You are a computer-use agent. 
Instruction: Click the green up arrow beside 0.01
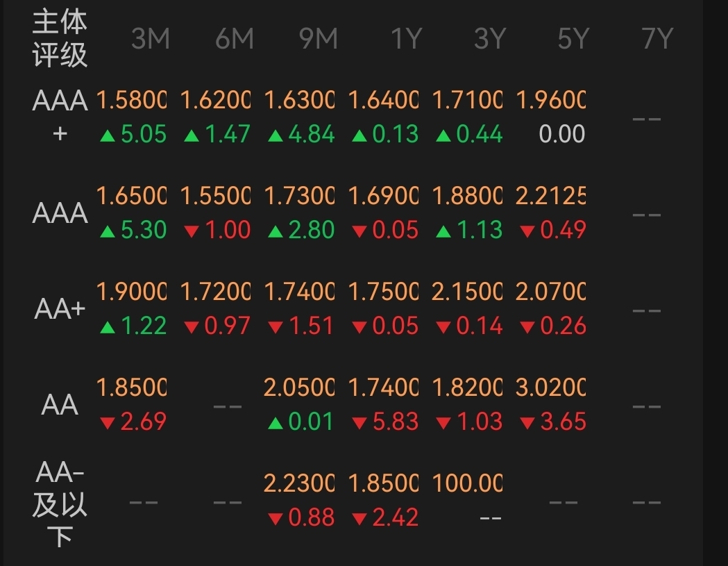(275, 423)
